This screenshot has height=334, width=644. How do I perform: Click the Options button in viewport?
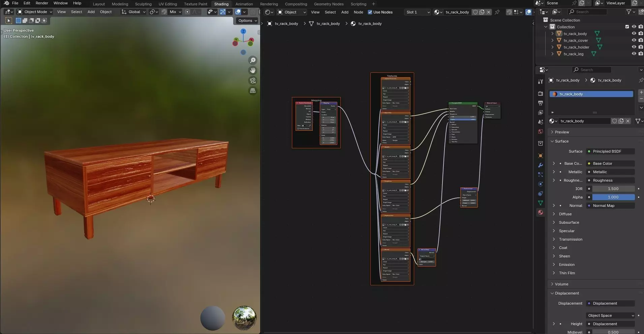[x=247, y=21]
